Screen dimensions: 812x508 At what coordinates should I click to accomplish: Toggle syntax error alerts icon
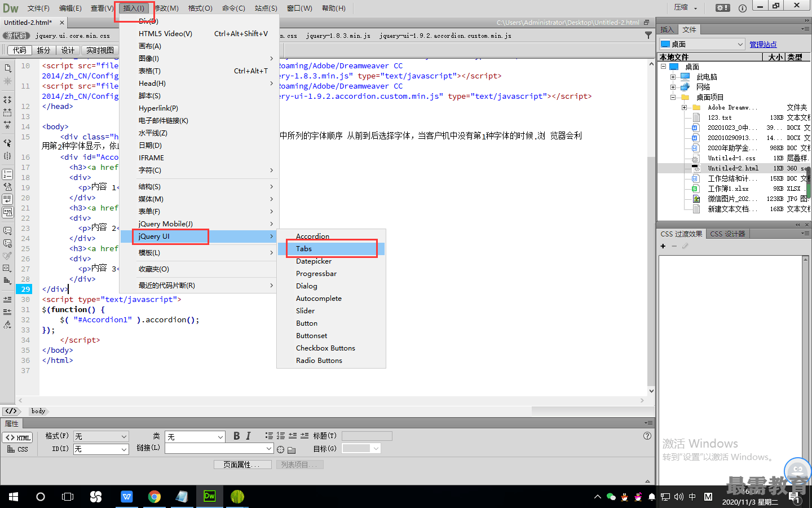click(x=7, y=212)
